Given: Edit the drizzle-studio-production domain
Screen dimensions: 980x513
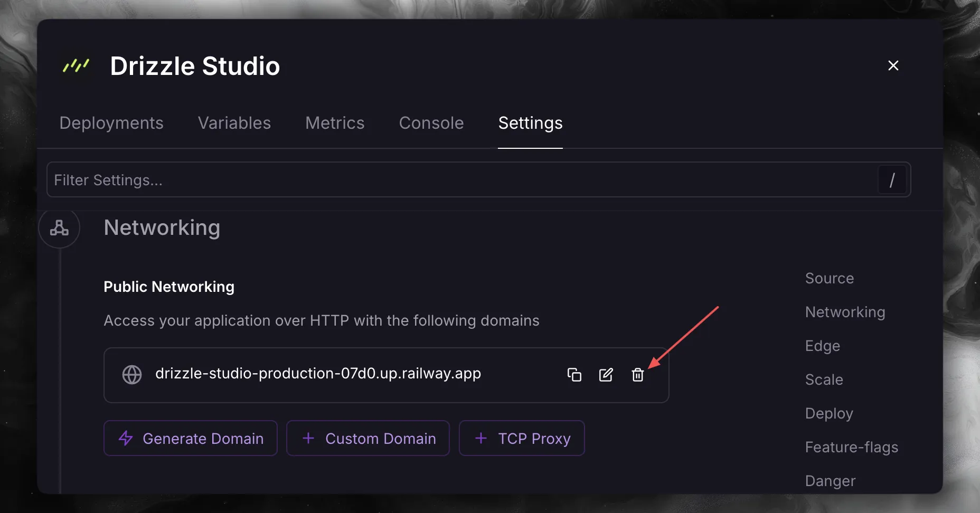Looking at the screenshot, I should pos(606,375).
